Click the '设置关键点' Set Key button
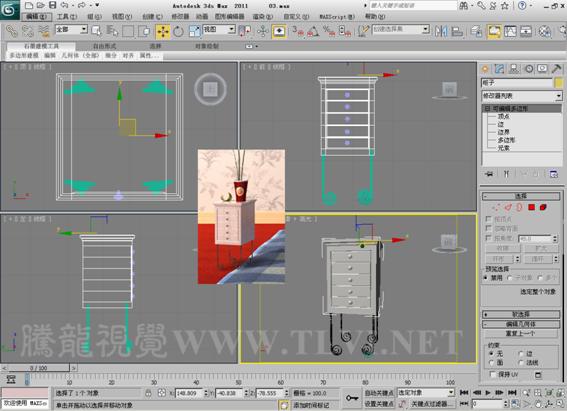This screenshot has height=411, width=567. [379, 403]
